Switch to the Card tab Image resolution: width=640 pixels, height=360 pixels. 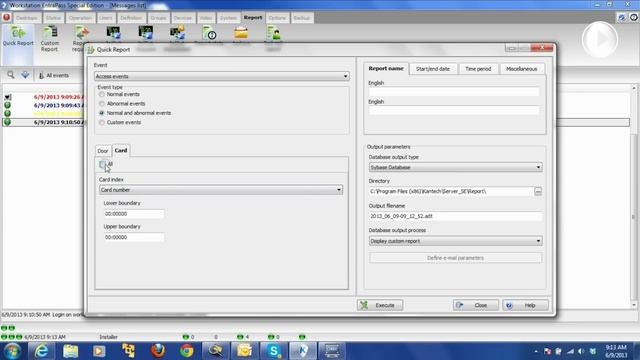tap(121, 150)
